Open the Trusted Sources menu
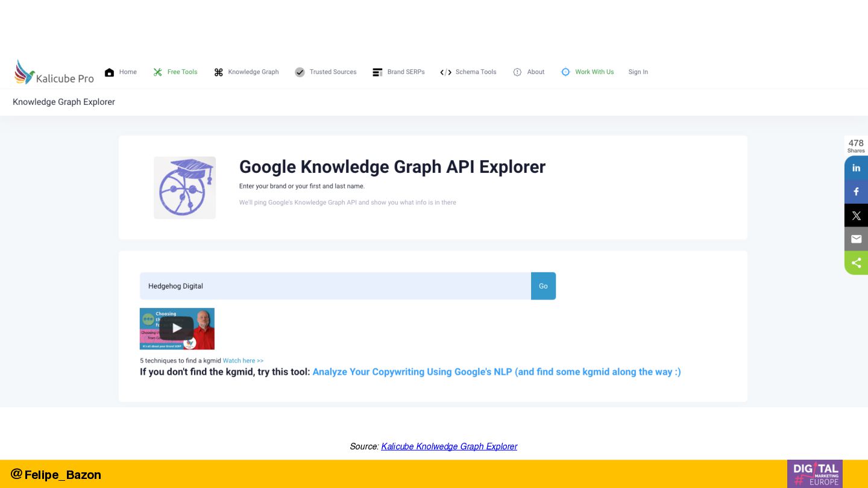This screenshot has width=868, height=488. click(333, 72)
